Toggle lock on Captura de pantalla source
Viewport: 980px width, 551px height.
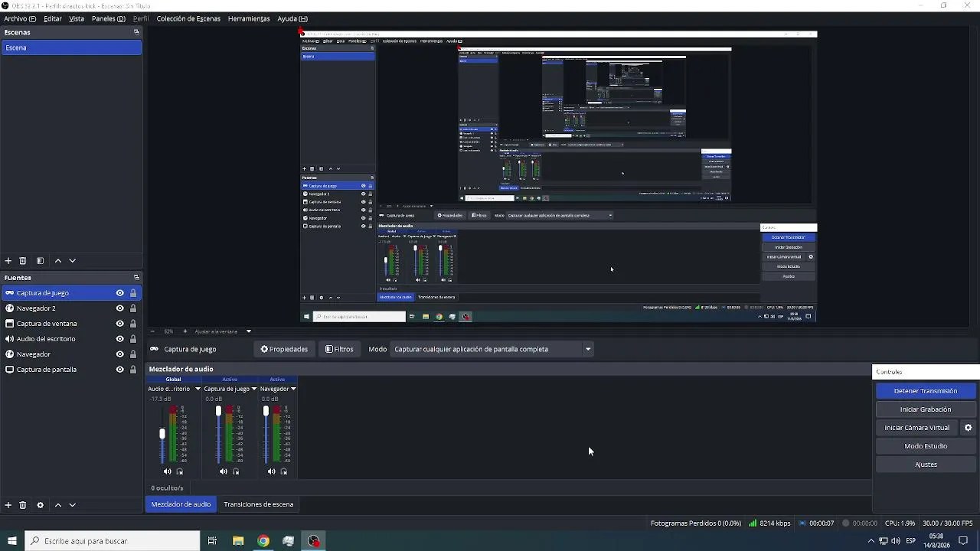tap(133, 370)
